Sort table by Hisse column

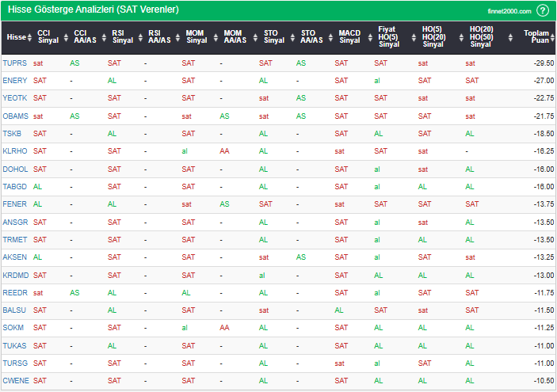click(x=16, y=37)
